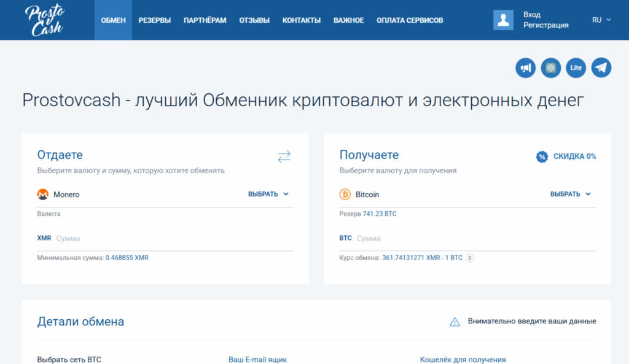Open the ОТЗЫВЫ menu item
Viewport: 629px width, 364px height.
pos(254,20)
